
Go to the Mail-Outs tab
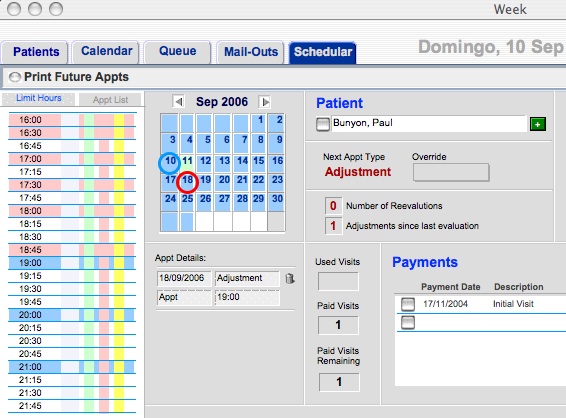pos(251,52)
